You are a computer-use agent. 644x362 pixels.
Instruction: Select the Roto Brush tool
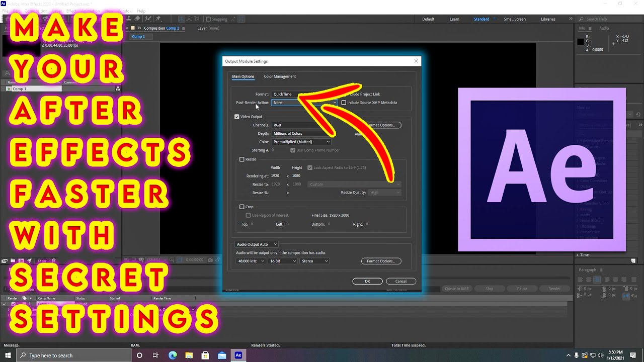[148, 19]
